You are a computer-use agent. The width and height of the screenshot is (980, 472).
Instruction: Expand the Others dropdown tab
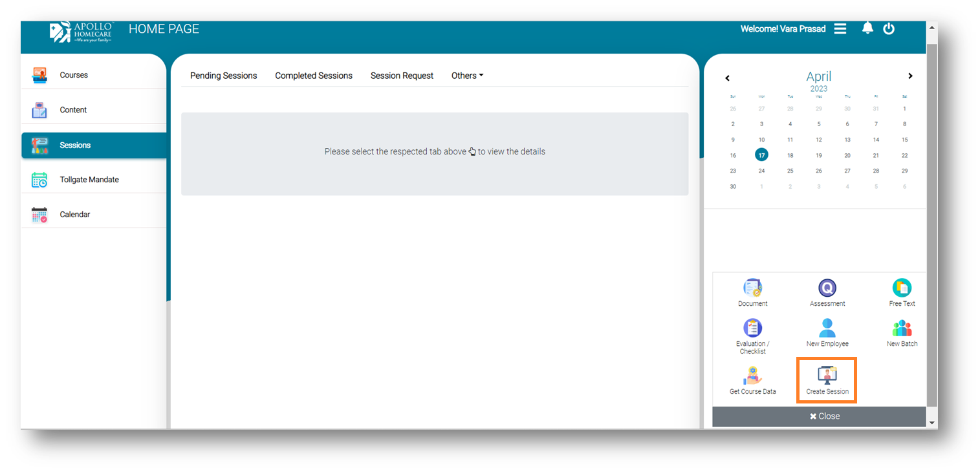coord(467,76)
